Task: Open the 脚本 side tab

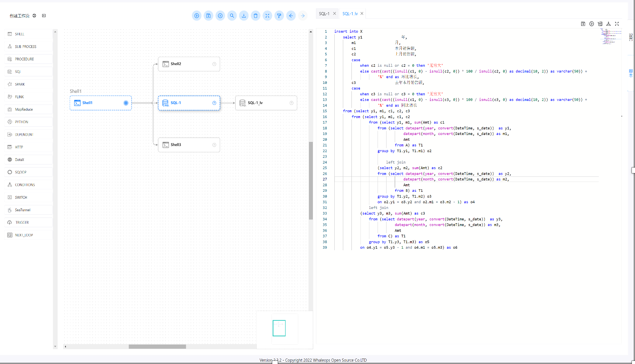Action: 631,73
